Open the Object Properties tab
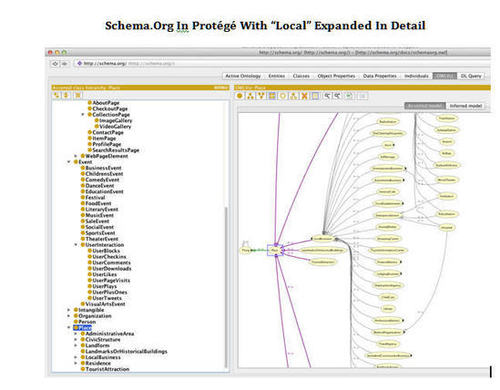This screenshot has height=390, width=500. (x=336, y=76)
